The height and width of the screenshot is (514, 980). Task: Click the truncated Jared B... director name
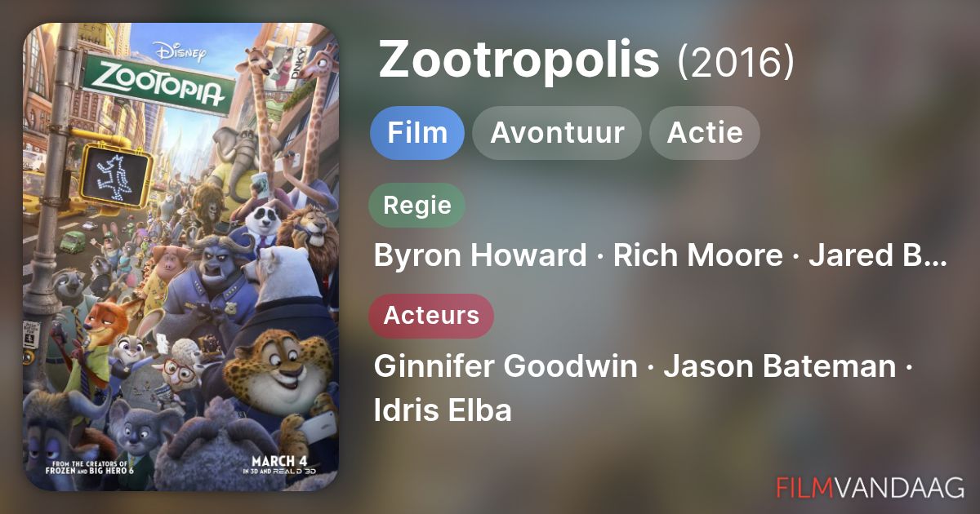click(878, 255)
